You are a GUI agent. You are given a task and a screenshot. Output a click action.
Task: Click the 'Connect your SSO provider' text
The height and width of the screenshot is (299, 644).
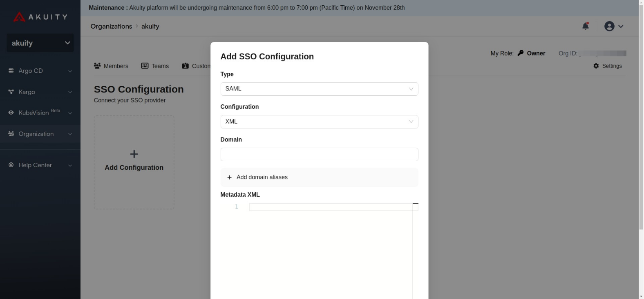tap(130, 100)
